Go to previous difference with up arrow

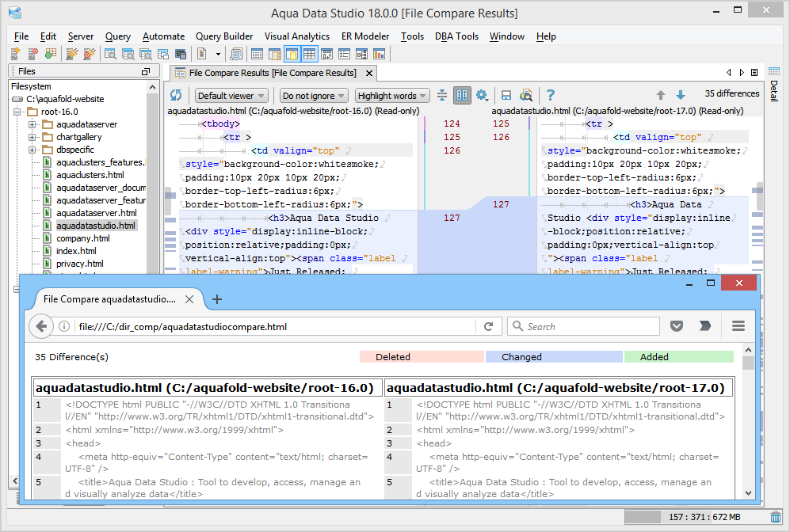tap(661, 95)
